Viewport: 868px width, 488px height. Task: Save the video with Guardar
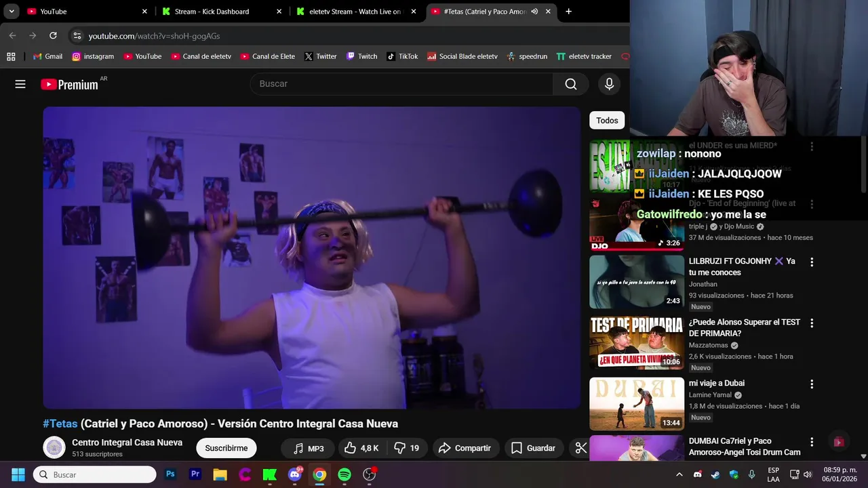(x=533, y=448)
